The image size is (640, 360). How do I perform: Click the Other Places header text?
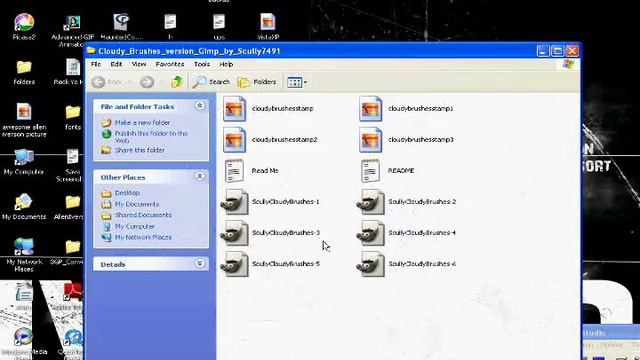(x=123, y=178)
